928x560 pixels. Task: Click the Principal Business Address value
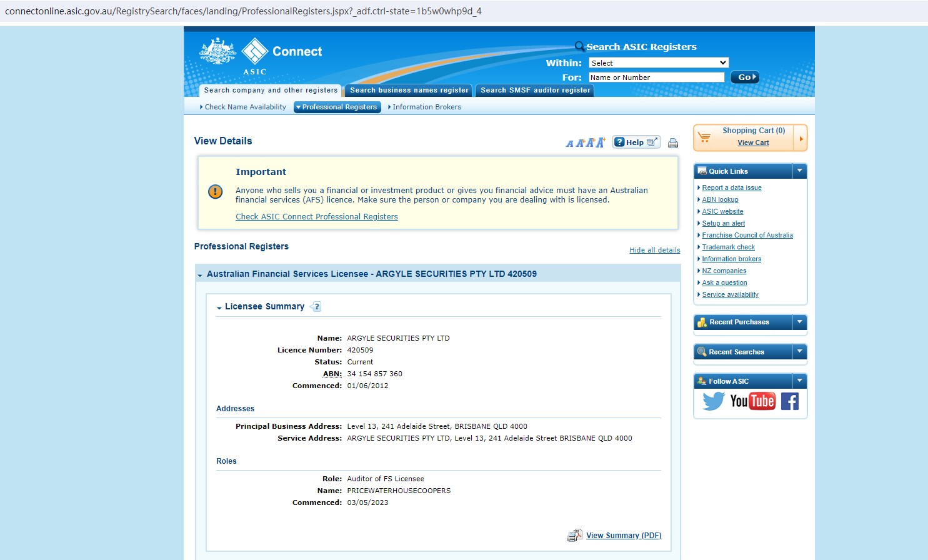[x=437, y=426]
